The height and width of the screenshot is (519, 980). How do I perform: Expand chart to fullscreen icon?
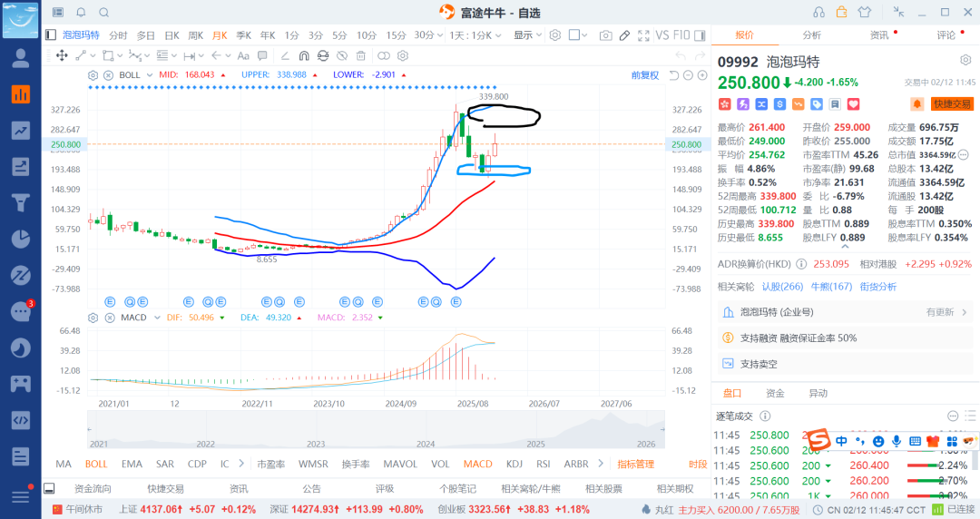643,35
